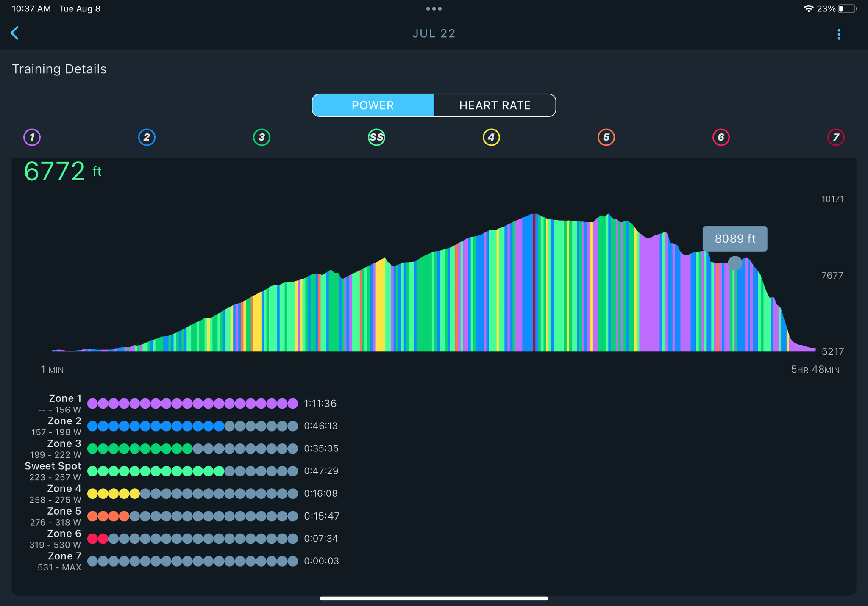
Task: Select Zone 4 power marker icon
Action: pos(491,136)
